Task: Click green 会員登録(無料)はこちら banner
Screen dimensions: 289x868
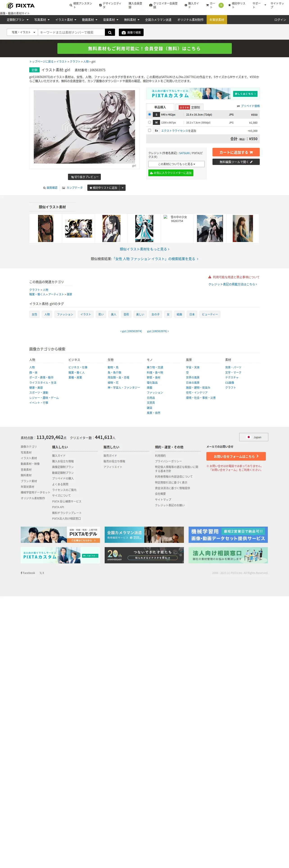Action: tap(144, 48)
